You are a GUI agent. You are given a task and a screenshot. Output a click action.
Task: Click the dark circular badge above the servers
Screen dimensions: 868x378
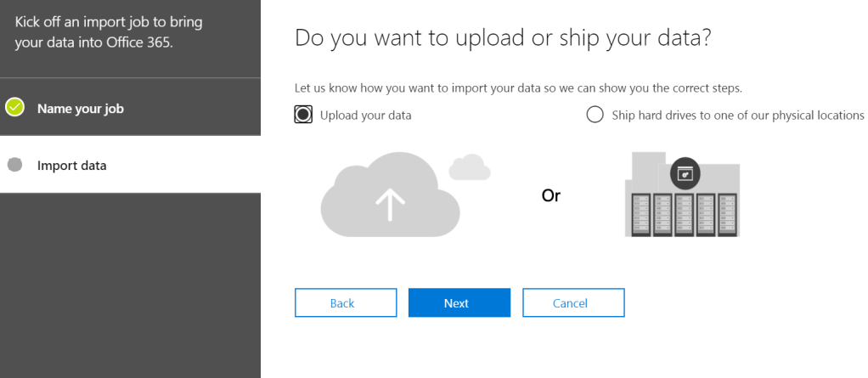coord(685,173)
